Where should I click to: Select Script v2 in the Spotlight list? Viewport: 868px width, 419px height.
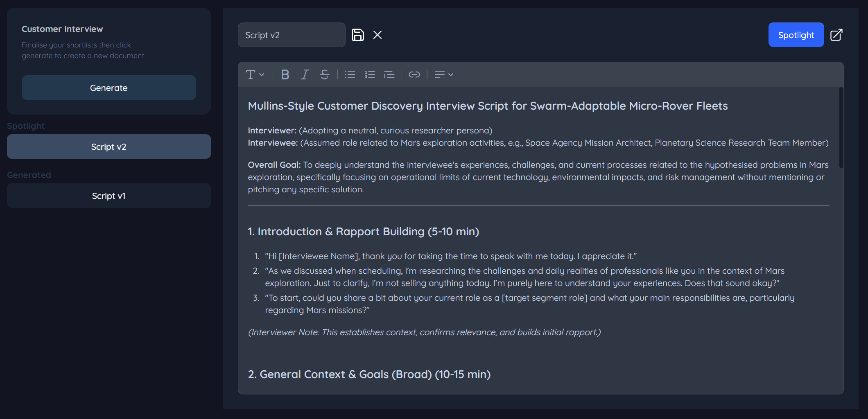pyautogui.click(x=109, y=146)
